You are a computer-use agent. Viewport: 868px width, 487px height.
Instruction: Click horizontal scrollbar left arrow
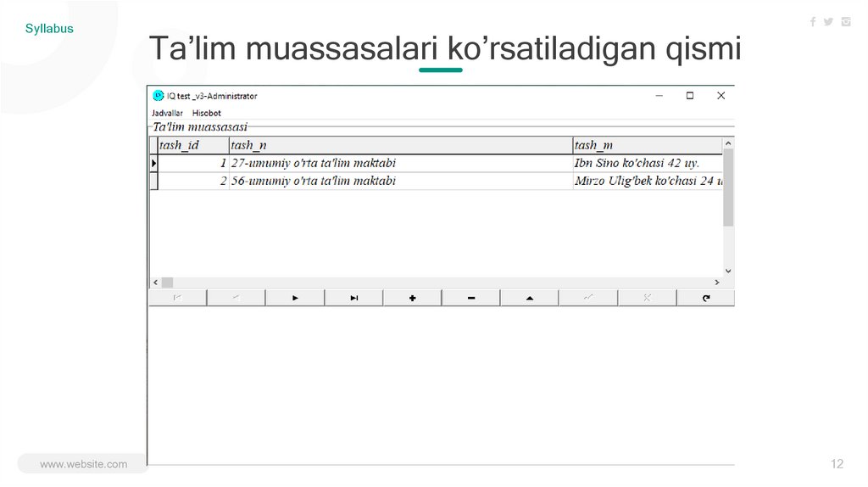156,283
